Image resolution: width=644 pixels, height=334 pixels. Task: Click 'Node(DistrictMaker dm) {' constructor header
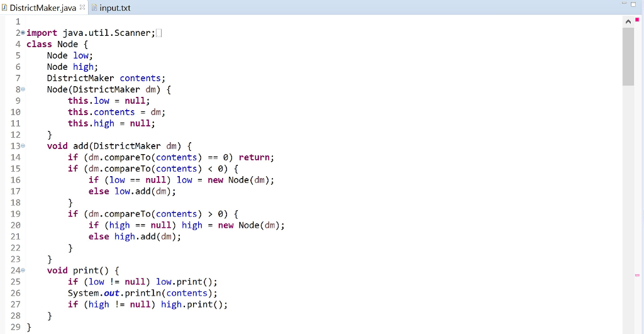109,89
